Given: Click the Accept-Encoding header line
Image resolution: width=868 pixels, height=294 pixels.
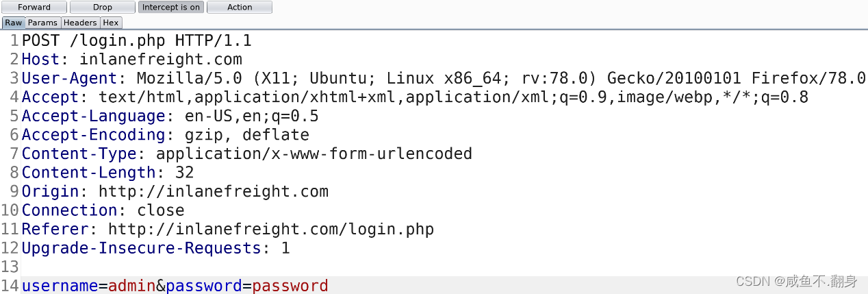Looking at the screenshot, I should (165, 134).
